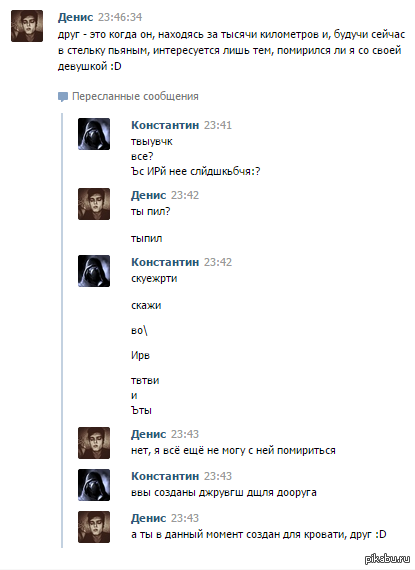
Task: Click Денис's avatar at the 23:43 reply
Action: [x=94, y=443]
